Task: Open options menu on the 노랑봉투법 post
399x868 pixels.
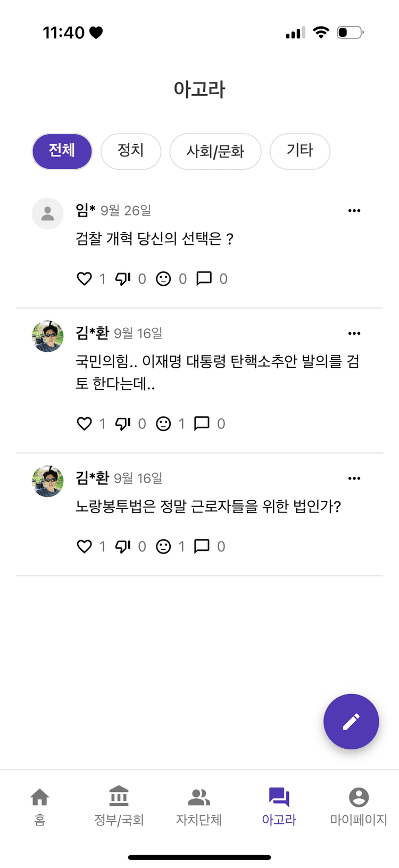Action: (354, 478)
